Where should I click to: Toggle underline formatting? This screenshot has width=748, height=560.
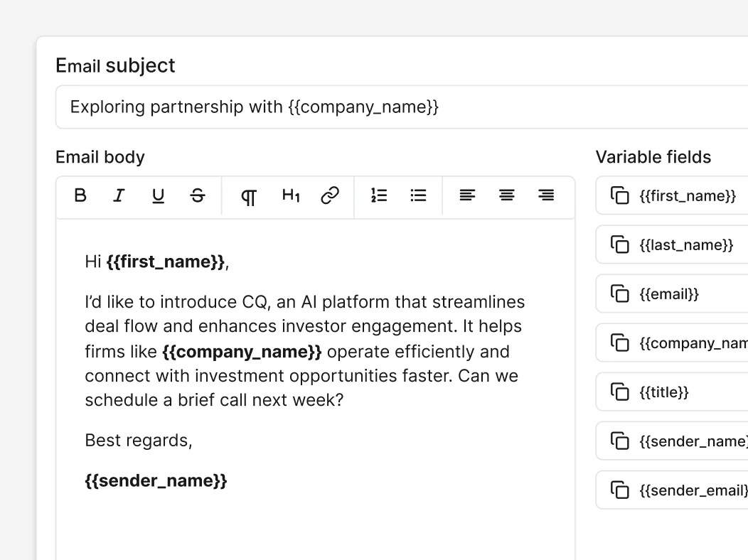pyautogui.click(x=158, y=195)
